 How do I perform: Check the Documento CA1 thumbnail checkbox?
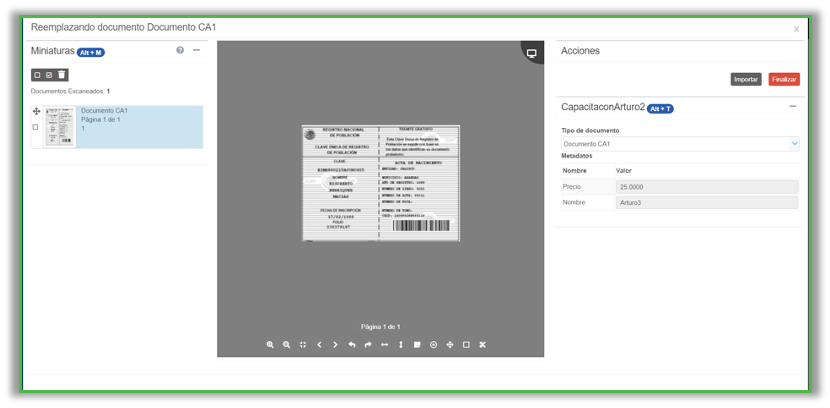[x=36, y=127]
